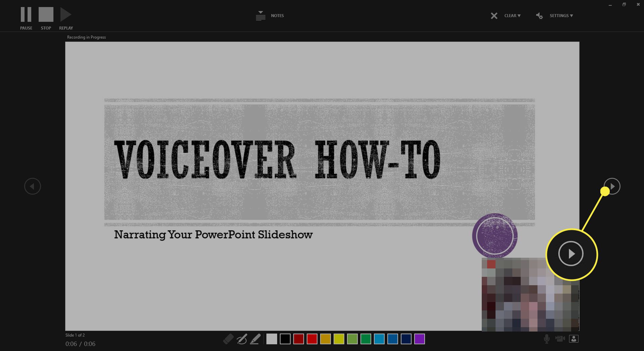Click the purple stamp circle on slide
The image size is (644, 351).
495,236
